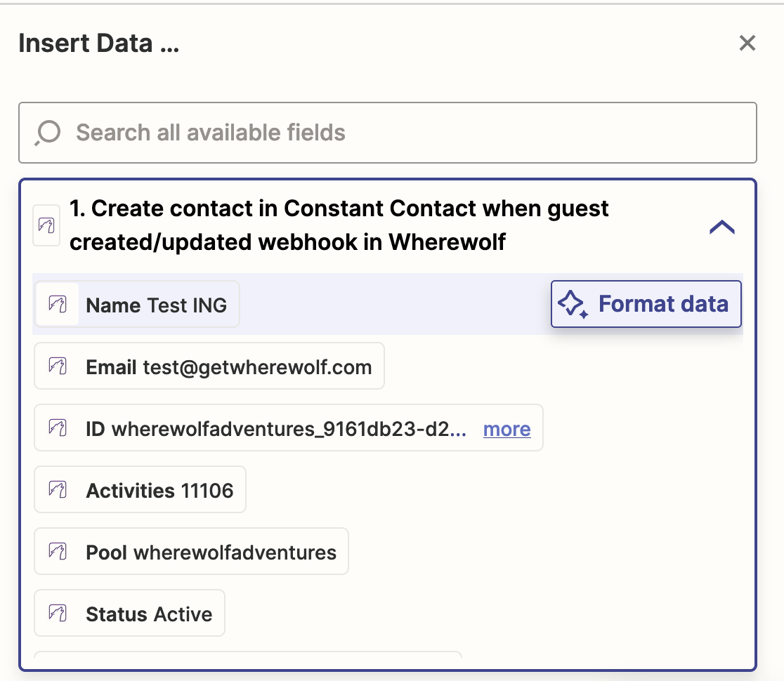Viewport: 784px width, 681px height.
Task: Click the more link on the ID field
Action: 507,429
